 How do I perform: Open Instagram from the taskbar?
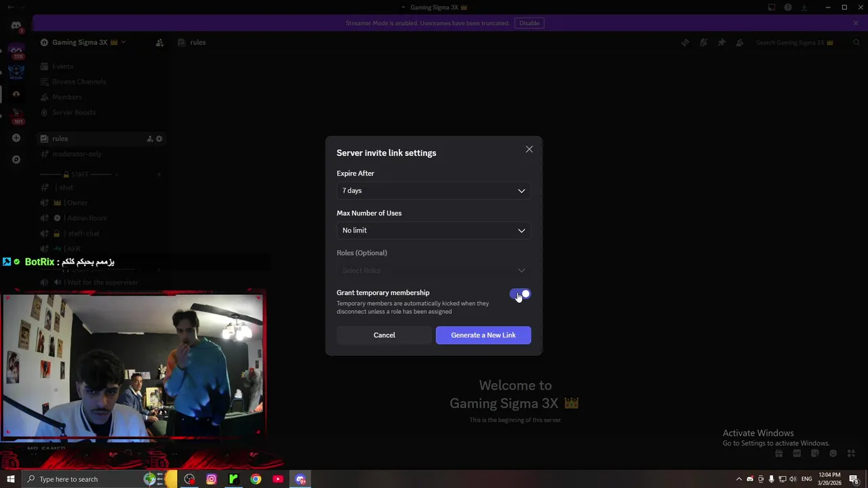[212, 479]
